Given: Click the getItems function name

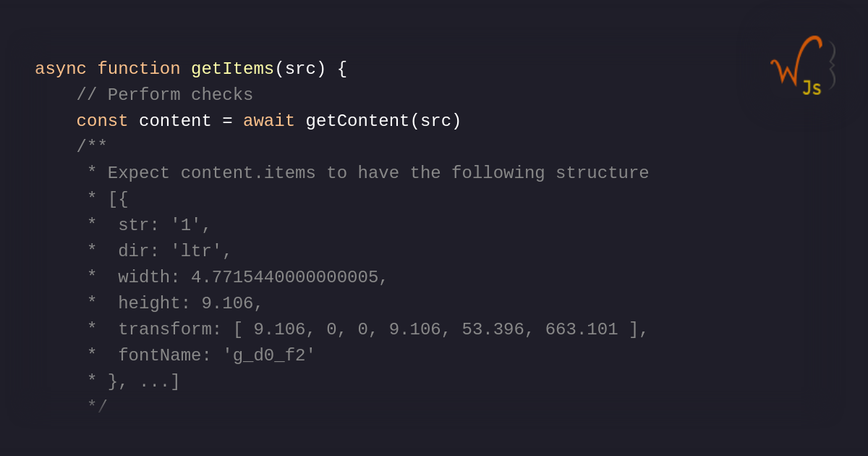Looking at the screenshot, I should (x=232, y=69).
